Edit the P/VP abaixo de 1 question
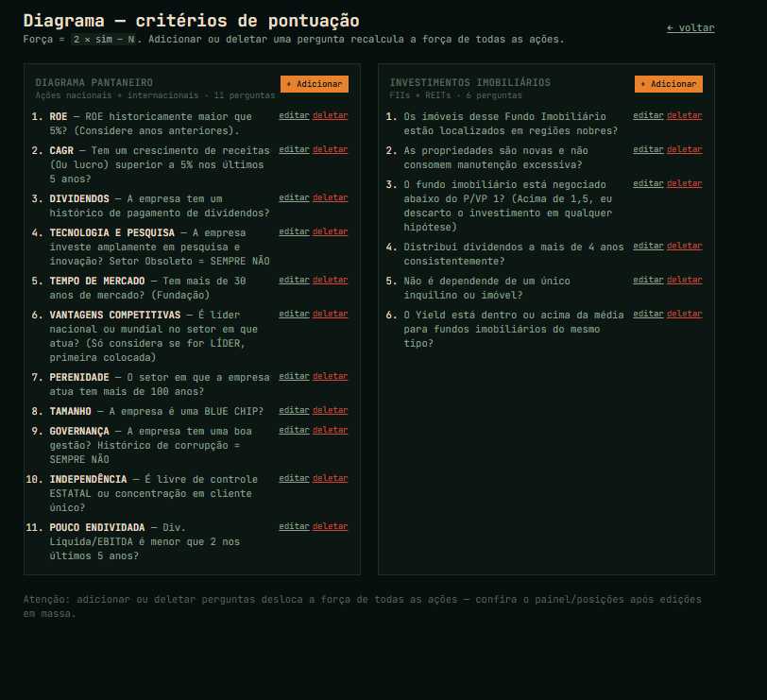Image resolution: width=767 pixels, height=700 pixels. coord(648,183)
